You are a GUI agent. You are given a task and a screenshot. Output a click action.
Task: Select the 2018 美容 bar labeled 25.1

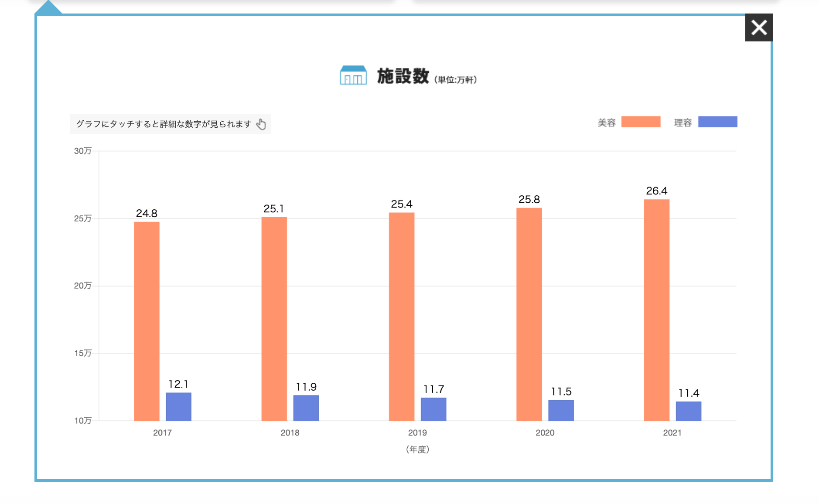(x=274, y=319)
